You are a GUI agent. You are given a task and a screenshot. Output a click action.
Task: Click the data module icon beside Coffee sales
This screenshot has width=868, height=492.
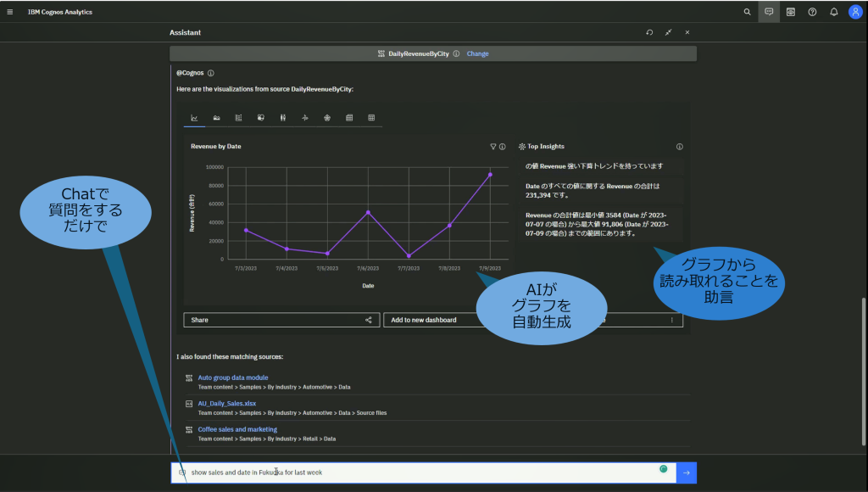point(189,429)
